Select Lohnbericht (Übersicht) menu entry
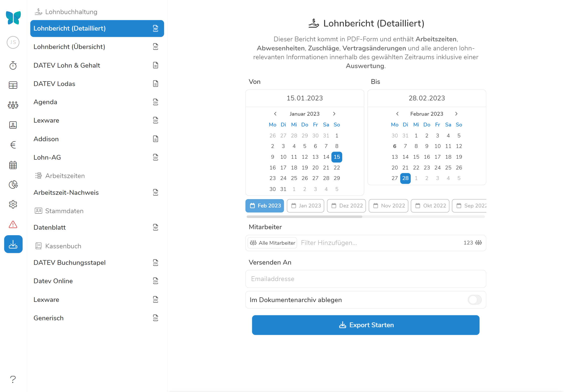The width and height of the screenshot is (564, 392). click(97, 47)
